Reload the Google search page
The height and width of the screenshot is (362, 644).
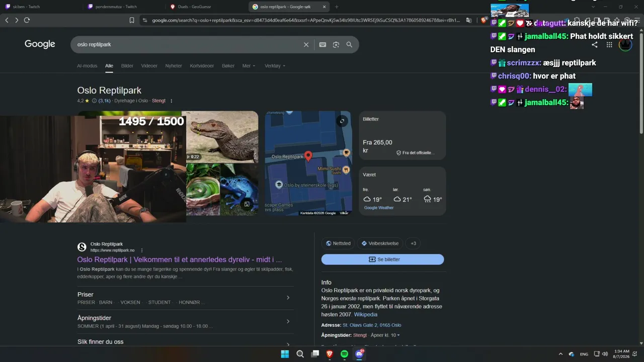pyautogui.click(x=27, y=20)
